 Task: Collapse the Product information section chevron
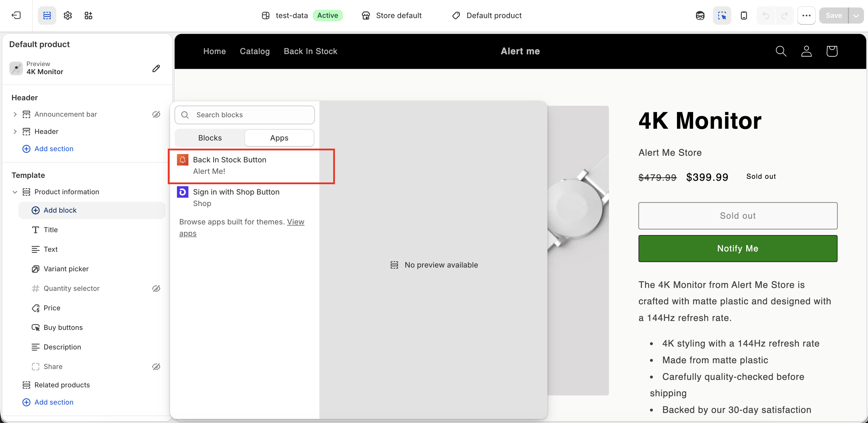[x=15, y=192]
